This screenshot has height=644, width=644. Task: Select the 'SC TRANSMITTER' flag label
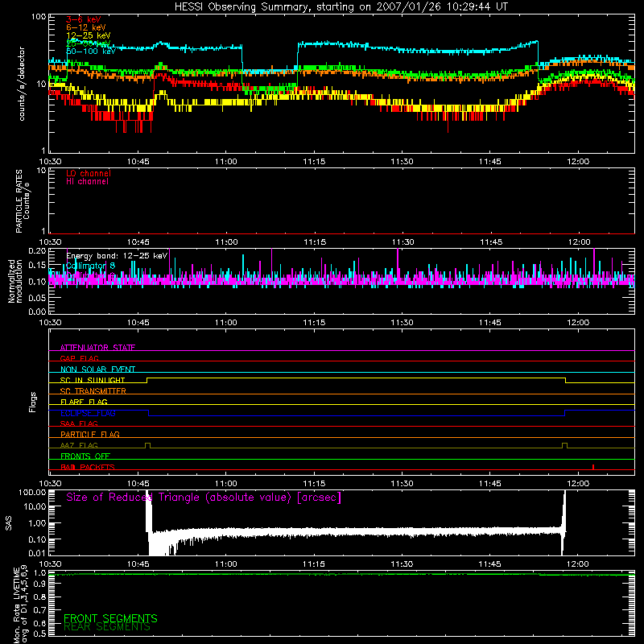(93, 391)
